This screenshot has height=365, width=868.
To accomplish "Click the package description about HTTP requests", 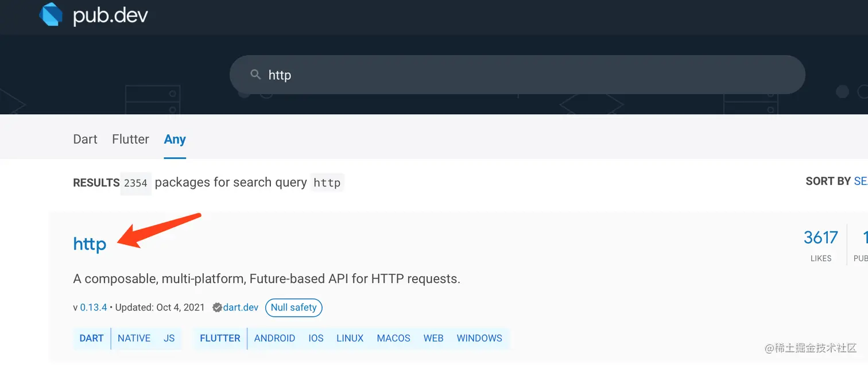I will [267, 279].
